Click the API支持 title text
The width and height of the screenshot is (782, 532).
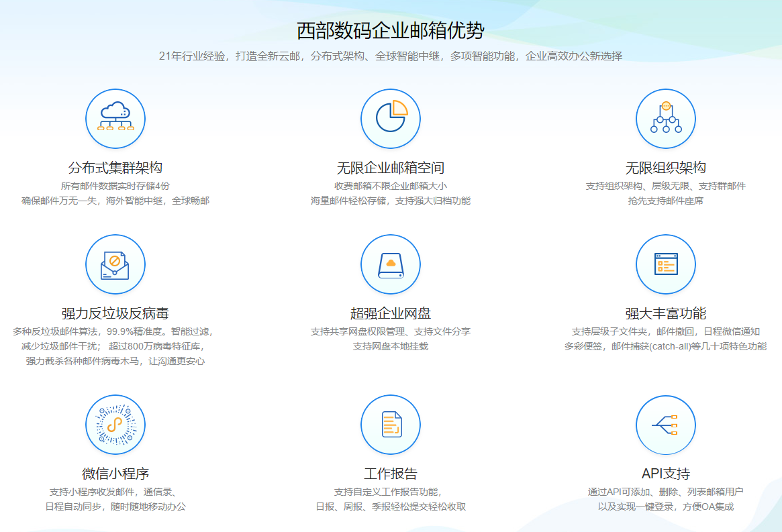pyautogui.click(x=666, y=474)
